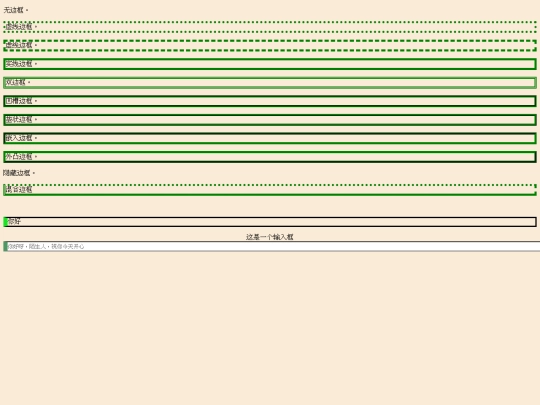Viewport: 540px width, 405px height.
Task: Focus the input field with 陌生人 placeholder
Action: 272,246
